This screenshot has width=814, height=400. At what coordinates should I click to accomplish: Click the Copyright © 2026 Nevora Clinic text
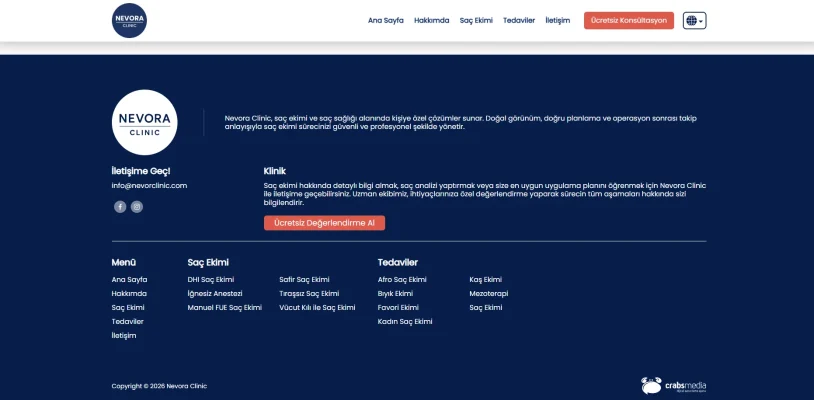159,386
